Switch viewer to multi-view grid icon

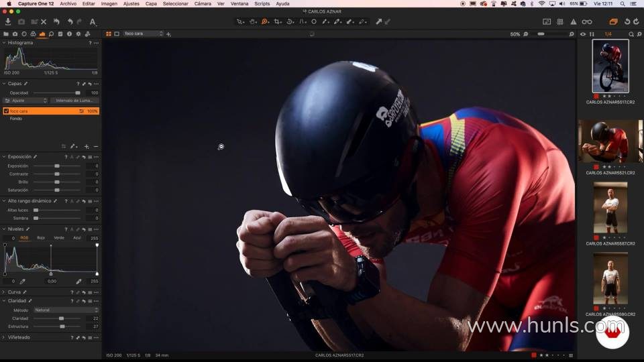point(109,34)
